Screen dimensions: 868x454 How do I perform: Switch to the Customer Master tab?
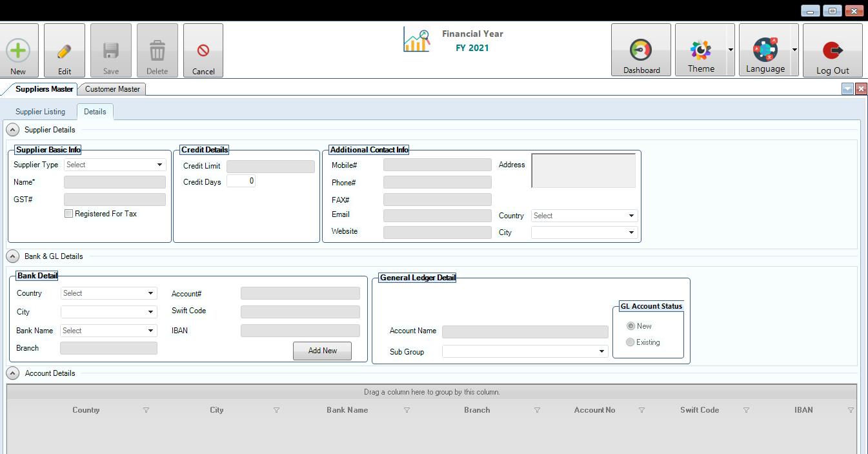point(112,89)
